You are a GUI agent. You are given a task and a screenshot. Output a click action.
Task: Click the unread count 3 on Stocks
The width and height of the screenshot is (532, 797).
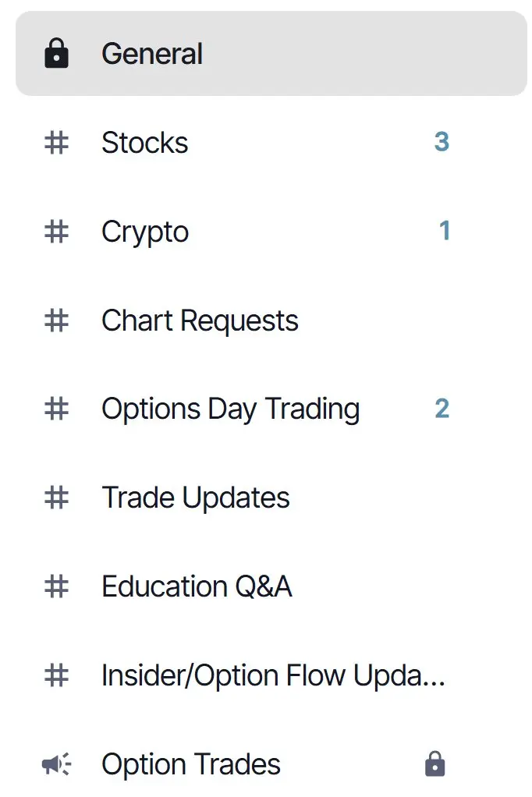(x=442, y=142)
